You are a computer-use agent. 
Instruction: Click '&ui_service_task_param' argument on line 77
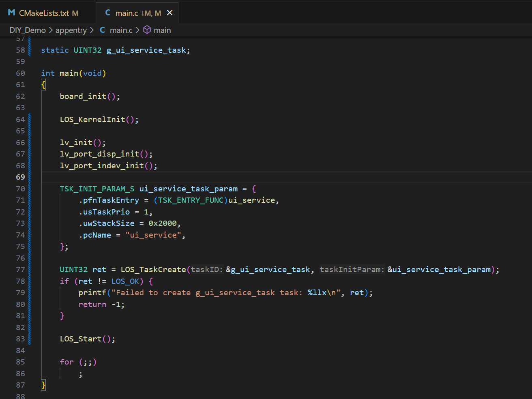pos(439,270)
